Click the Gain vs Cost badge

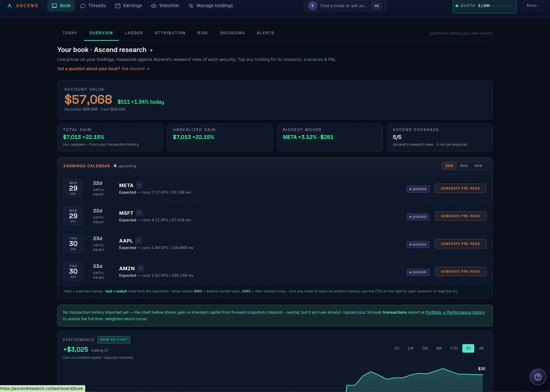[114, 340]
